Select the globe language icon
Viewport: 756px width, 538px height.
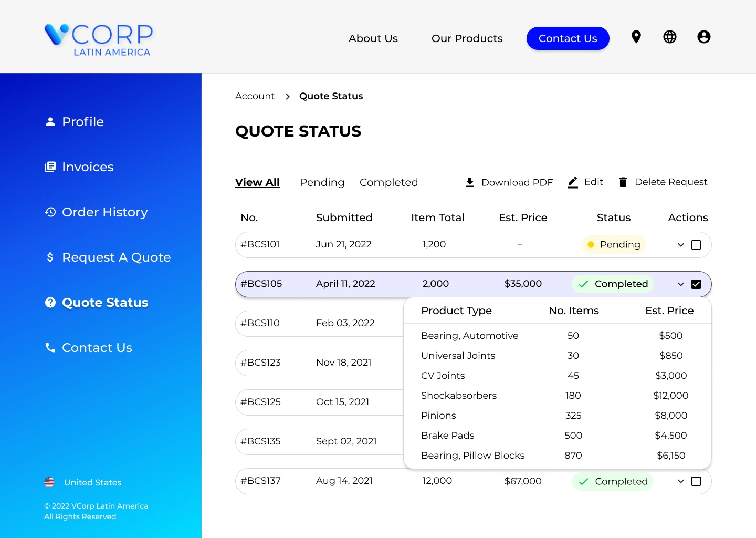pyautogui.click(x=669, y=37)
